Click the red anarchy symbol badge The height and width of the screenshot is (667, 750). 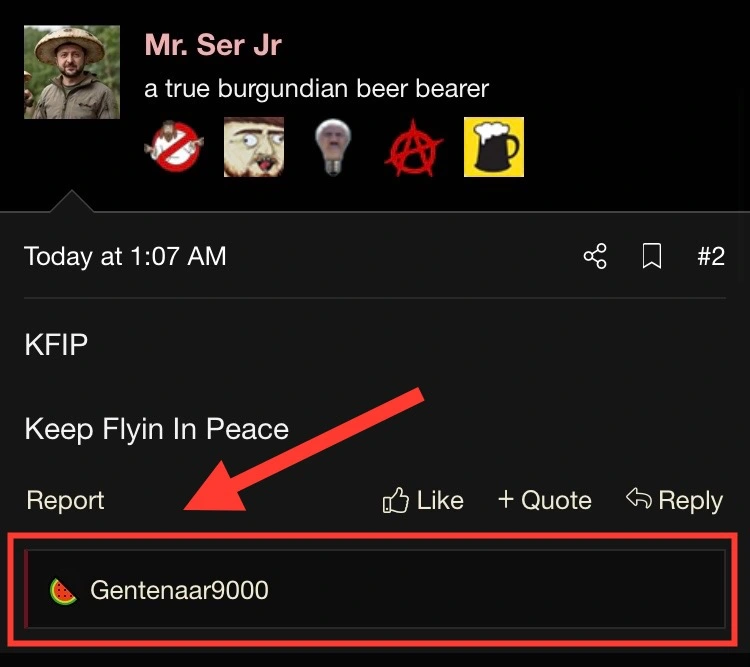tap(414, 147)
